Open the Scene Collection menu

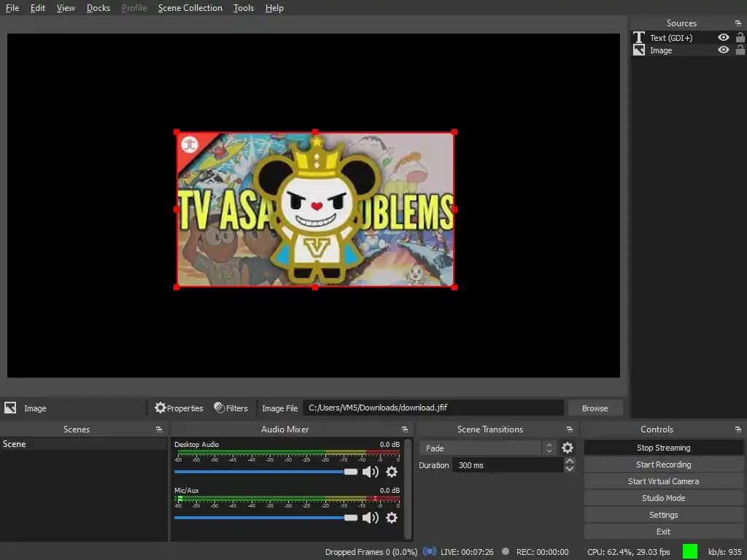190,8
